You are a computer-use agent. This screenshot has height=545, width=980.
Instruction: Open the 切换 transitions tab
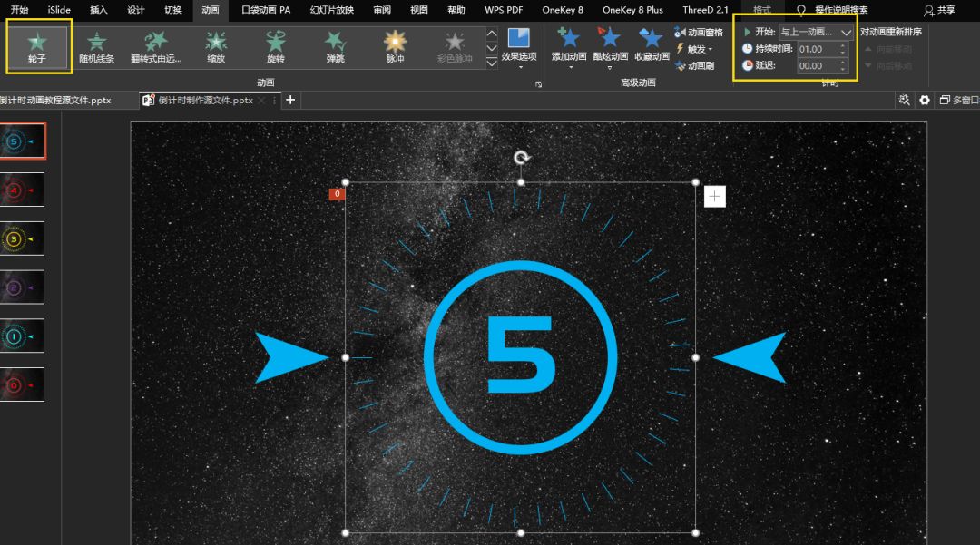click(173, 9)
